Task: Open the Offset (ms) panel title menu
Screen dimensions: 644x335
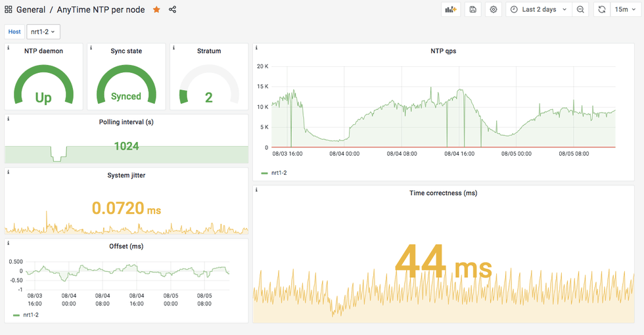Action: pos(126,246)
